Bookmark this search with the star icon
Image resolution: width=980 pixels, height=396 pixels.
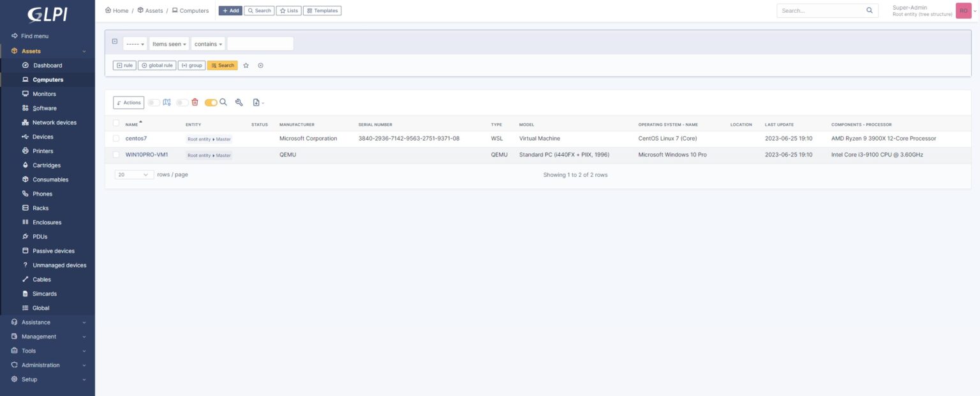click(x=246, y=65)
